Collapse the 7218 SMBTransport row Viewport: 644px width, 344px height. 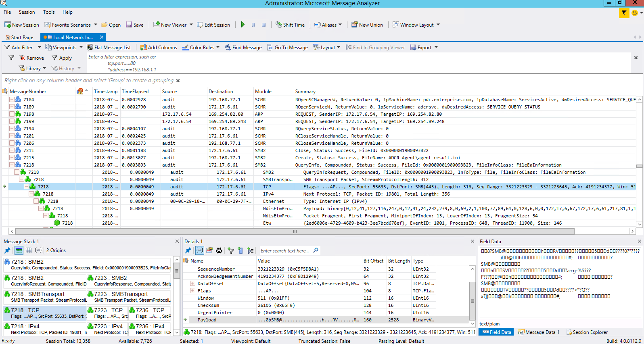pyautogui.click(x=21, y=179)
